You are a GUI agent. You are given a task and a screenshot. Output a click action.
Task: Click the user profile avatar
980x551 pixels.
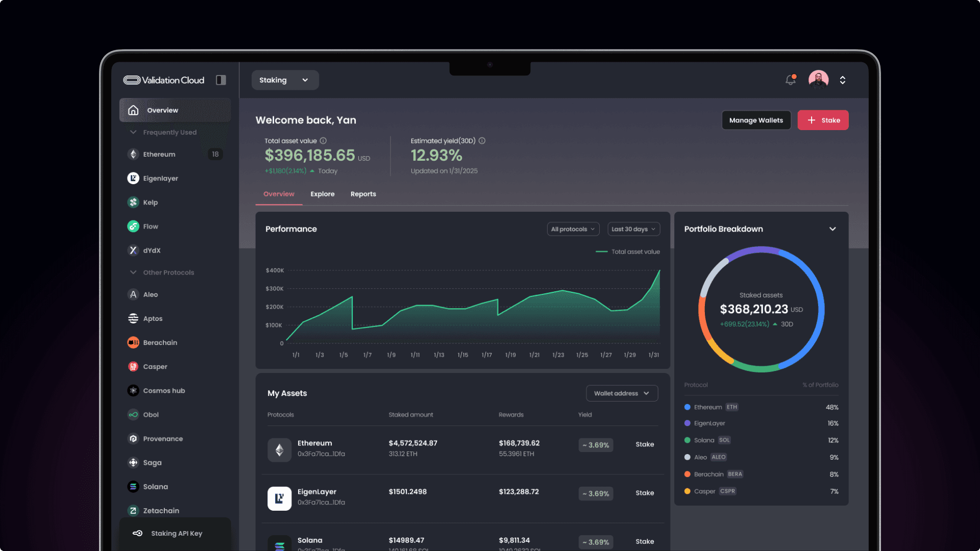(818, 80)
